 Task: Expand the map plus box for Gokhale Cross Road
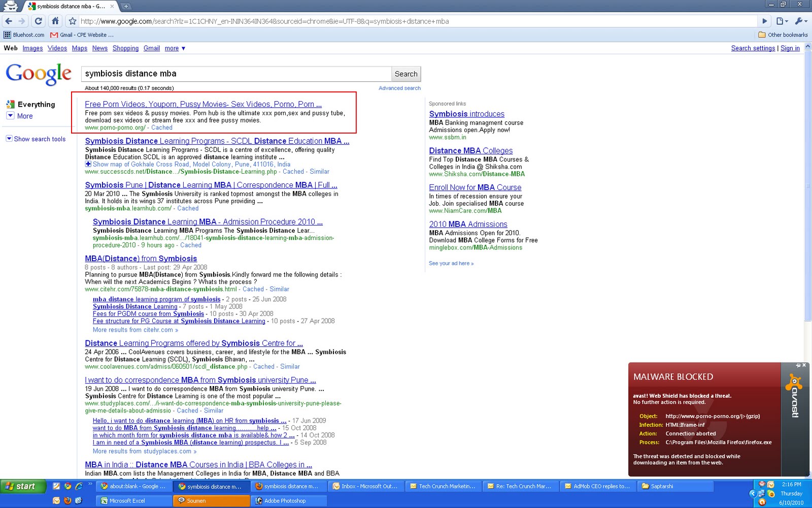tap(88, 164)
